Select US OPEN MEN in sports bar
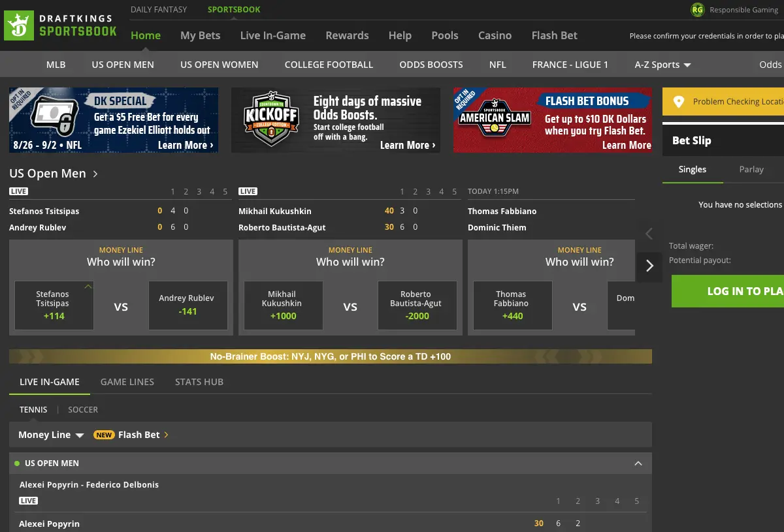The width and height of the screenshot is (784, 532). click(123, 65)
